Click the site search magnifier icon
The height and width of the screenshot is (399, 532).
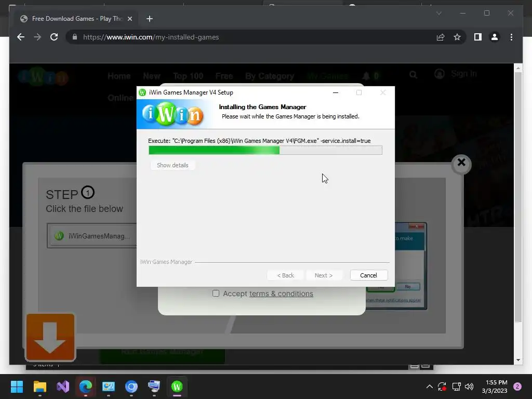pyautogui.click(x=413, y=74)
